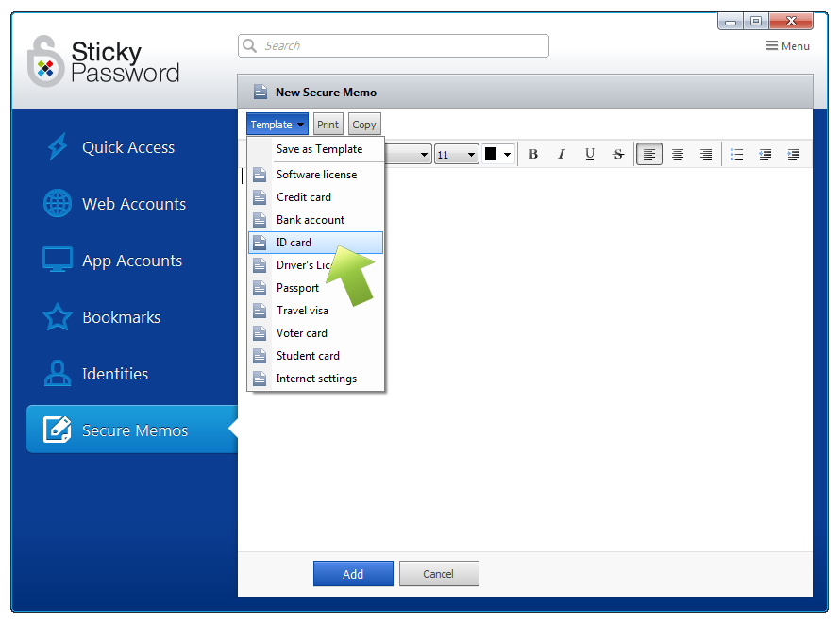Select the ID card template
Screen dimensions: 840x624
click(x=316, y=243)
